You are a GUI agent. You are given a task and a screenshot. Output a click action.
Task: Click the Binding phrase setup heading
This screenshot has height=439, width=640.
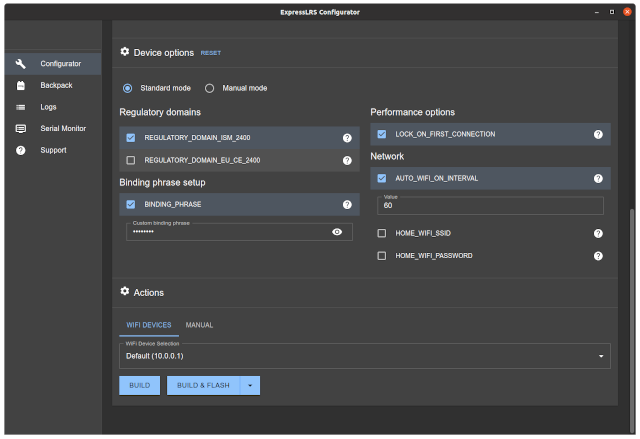pos(162,182)
